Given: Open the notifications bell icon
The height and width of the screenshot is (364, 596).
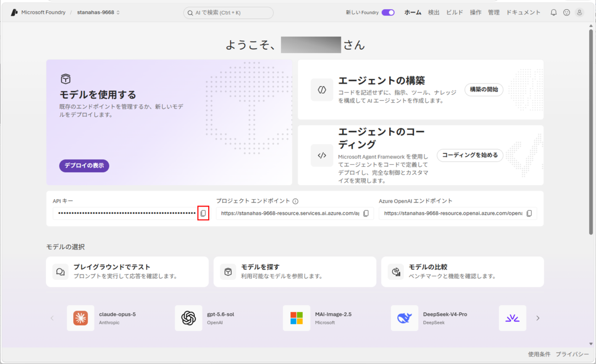Looking at the screenshot, I should tap(553, 12).
